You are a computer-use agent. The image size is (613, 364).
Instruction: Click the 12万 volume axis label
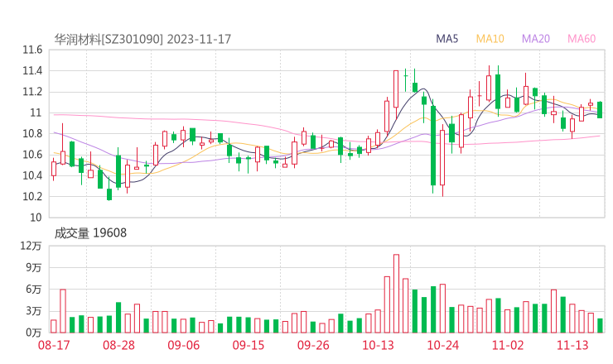(x=31, y=246)
